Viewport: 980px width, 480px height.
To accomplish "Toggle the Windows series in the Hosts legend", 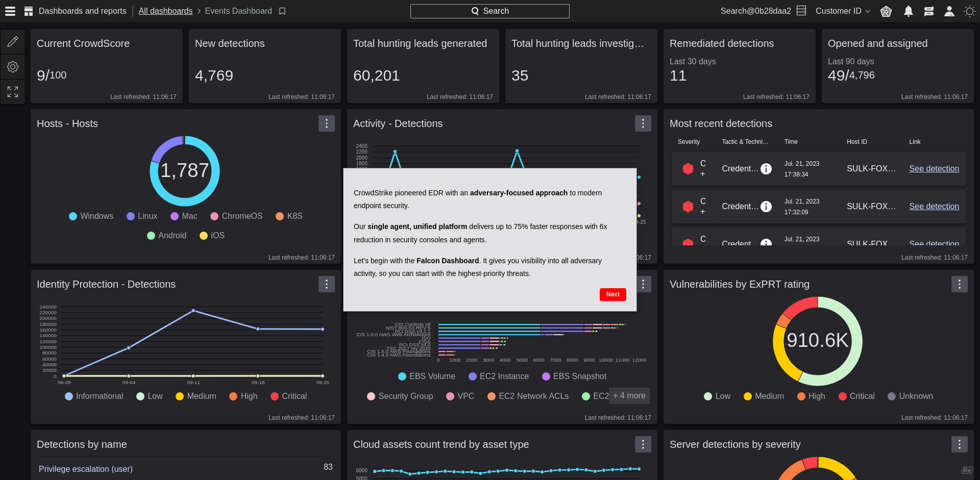I will [x=91, y=216].
